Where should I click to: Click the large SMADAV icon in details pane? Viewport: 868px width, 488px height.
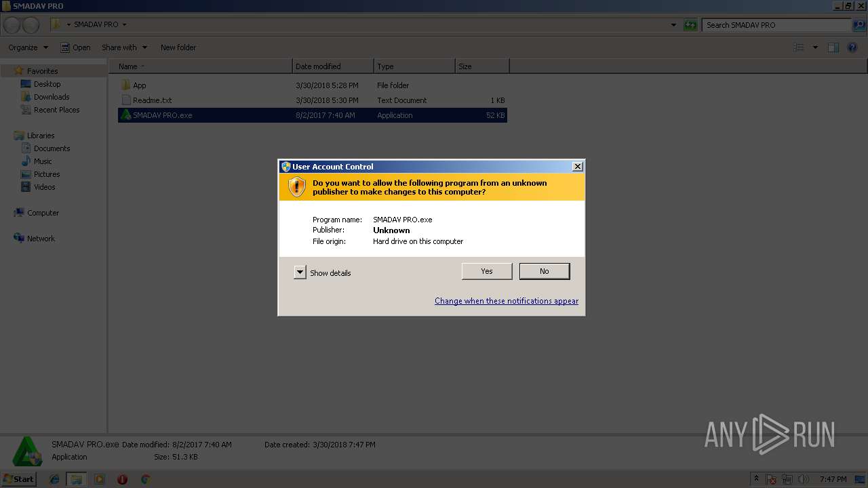click(x=27, y=451)
